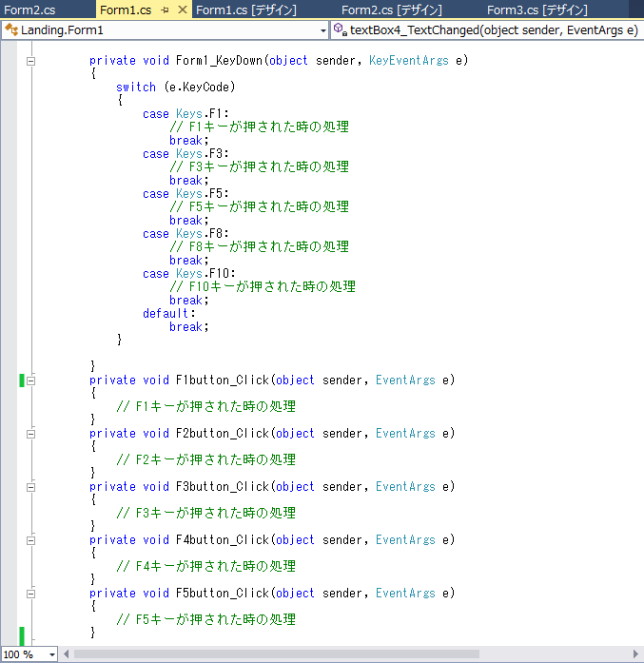The height and width of the screenshot is (663, 644).
Task: Collapse the F4button_Click method
Action: [x=30, y=541]
